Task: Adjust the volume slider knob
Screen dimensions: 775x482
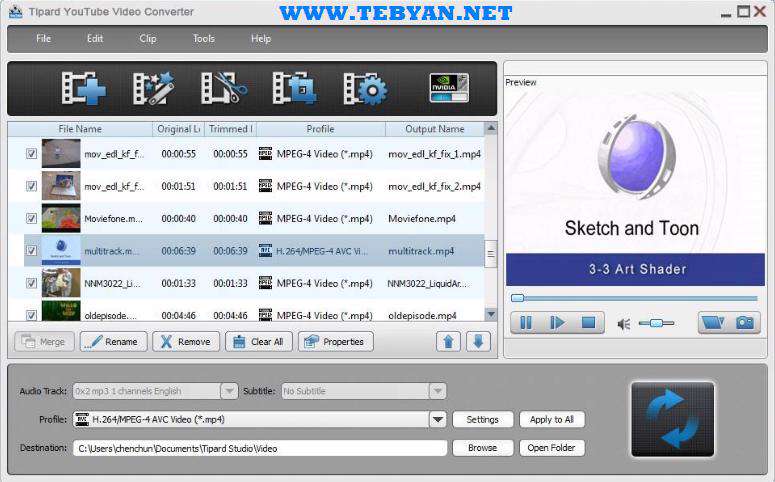Action: click(x=656, y=323)
